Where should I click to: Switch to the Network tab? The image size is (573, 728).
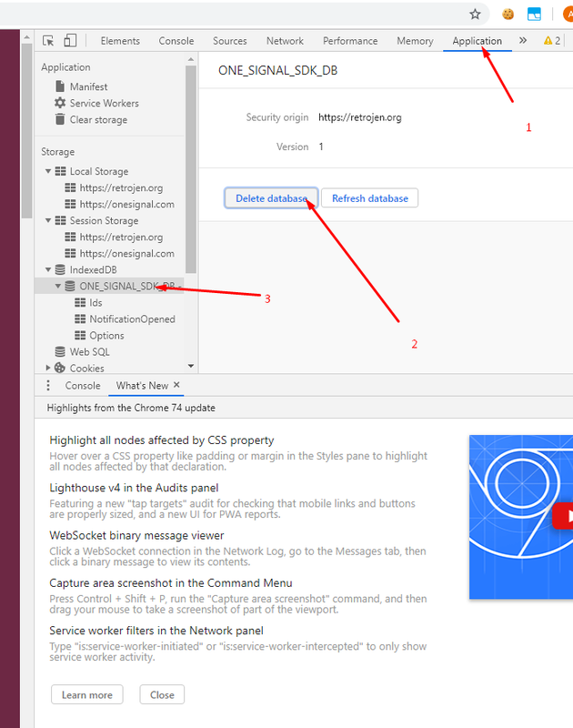pos(285,41)
